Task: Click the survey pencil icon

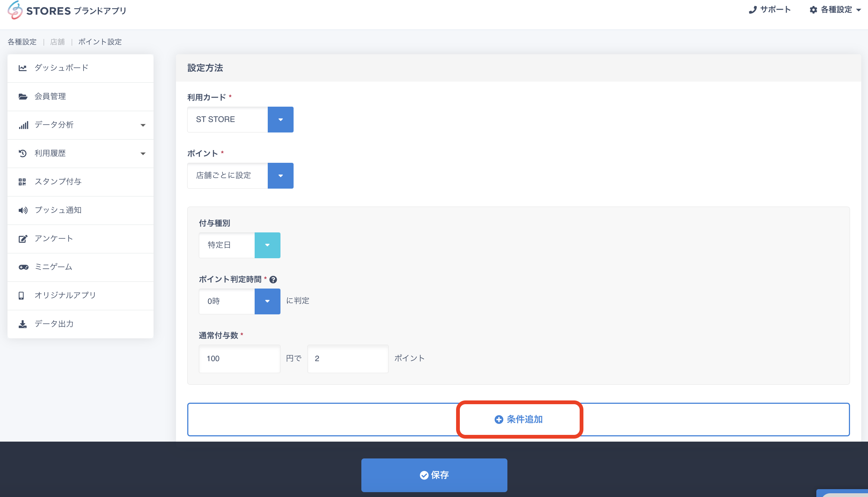Action: (23, 239)
